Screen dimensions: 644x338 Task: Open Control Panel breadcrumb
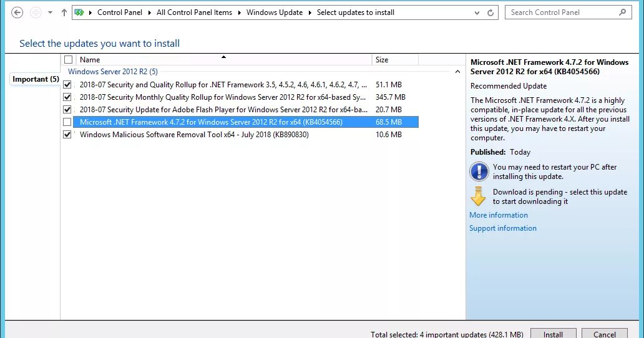click(x=120, y=12)
